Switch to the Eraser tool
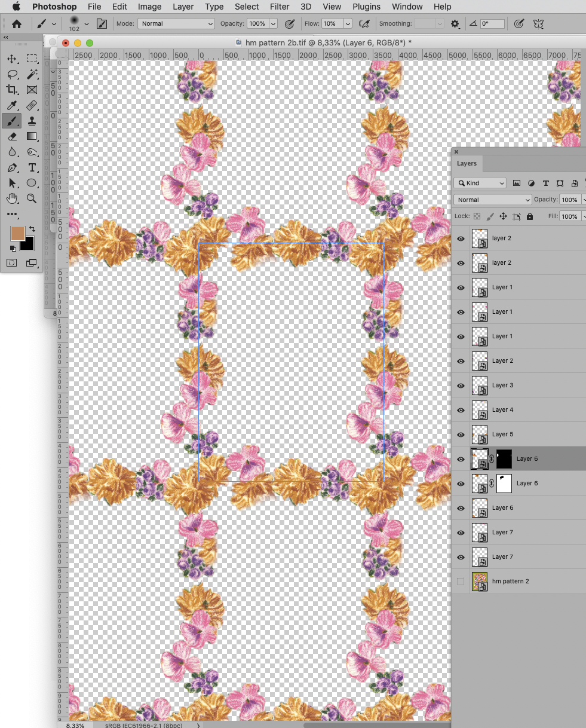The image size is (586, 728). click(x=13, y=136)
